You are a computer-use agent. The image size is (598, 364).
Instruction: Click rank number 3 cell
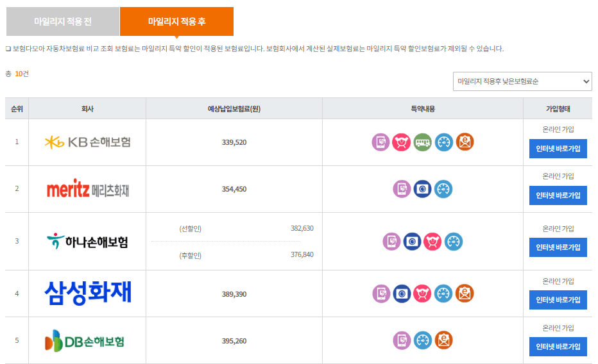click(17, 241)
